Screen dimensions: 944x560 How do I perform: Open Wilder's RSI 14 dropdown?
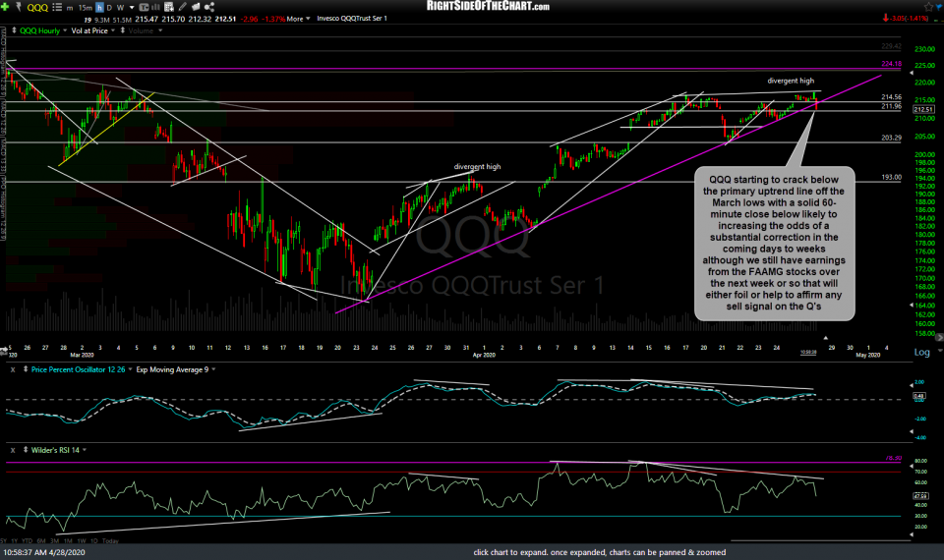click(x=85, y=450)
